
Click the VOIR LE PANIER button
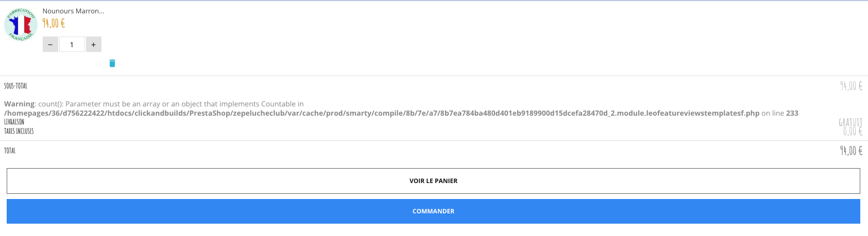tap(433, 181)
